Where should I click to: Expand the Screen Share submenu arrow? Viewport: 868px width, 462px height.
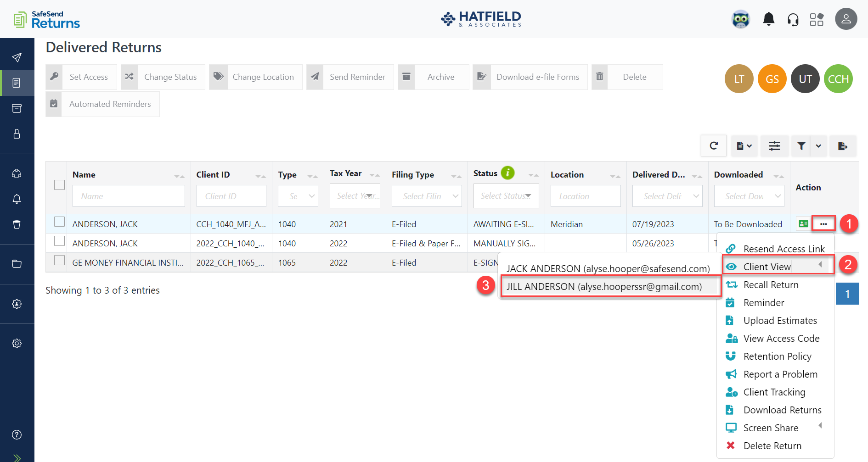[821, 427]
